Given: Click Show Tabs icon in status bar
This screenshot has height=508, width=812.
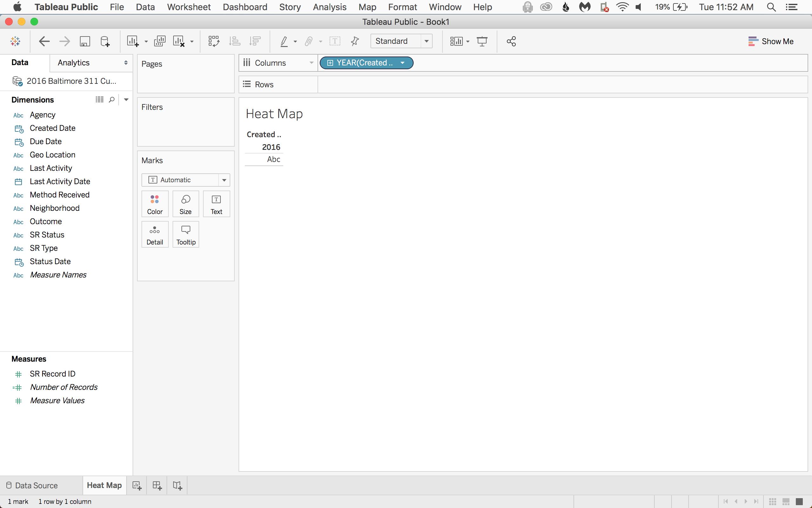Looking at the screenshot, I should point(799,501).
